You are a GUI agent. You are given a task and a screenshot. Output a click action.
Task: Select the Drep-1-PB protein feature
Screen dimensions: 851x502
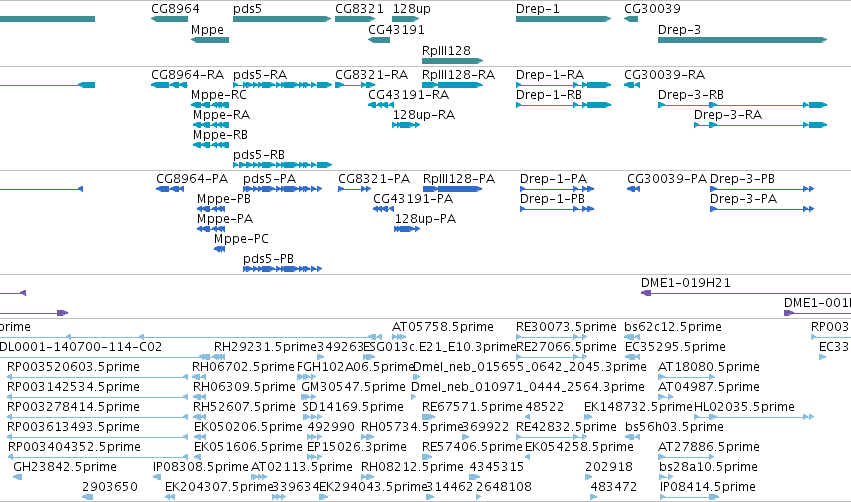[557, 209]
